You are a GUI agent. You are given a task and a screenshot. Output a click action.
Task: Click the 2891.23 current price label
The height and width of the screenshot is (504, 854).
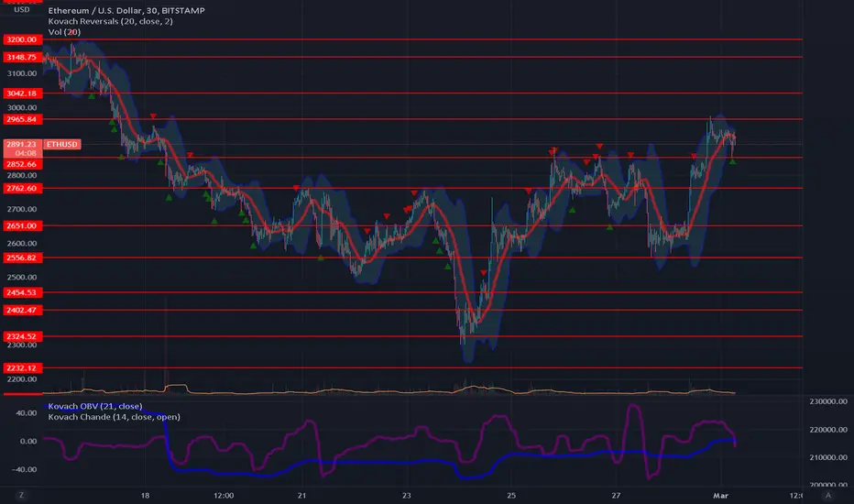point(22,145)
